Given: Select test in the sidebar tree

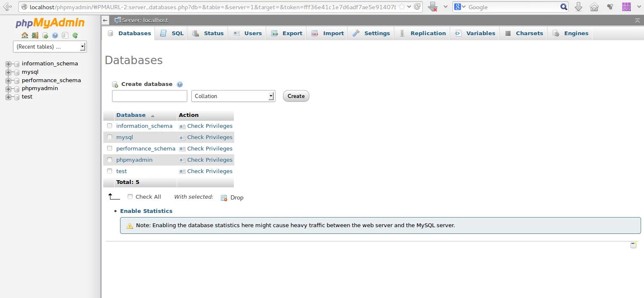Looking at the screenshot, I should click(27, 97).
